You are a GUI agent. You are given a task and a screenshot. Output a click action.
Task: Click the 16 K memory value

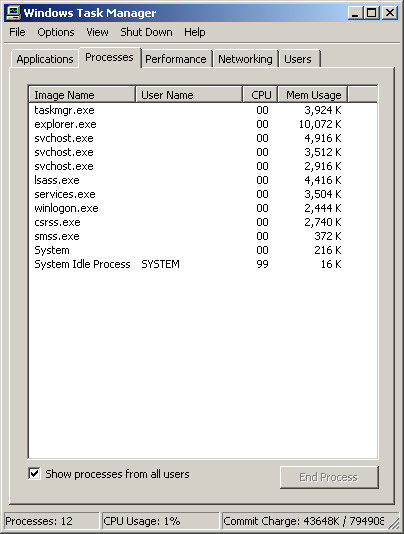tap(331, 264)
